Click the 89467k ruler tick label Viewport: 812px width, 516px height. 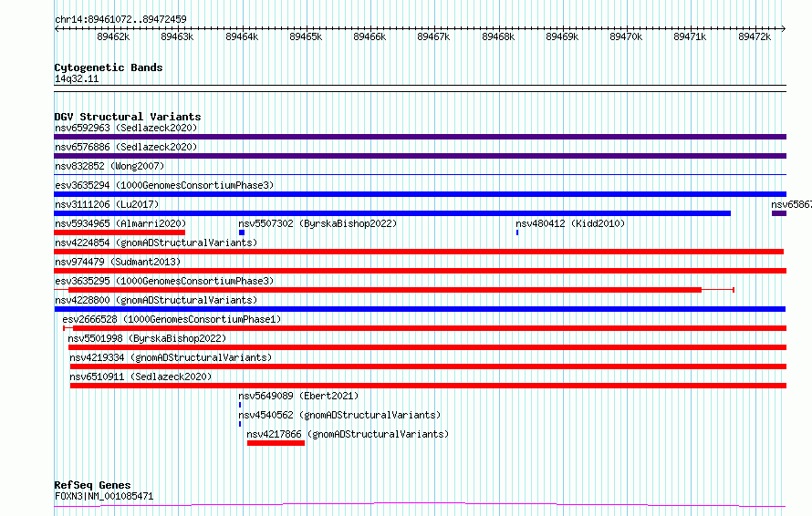433,36
